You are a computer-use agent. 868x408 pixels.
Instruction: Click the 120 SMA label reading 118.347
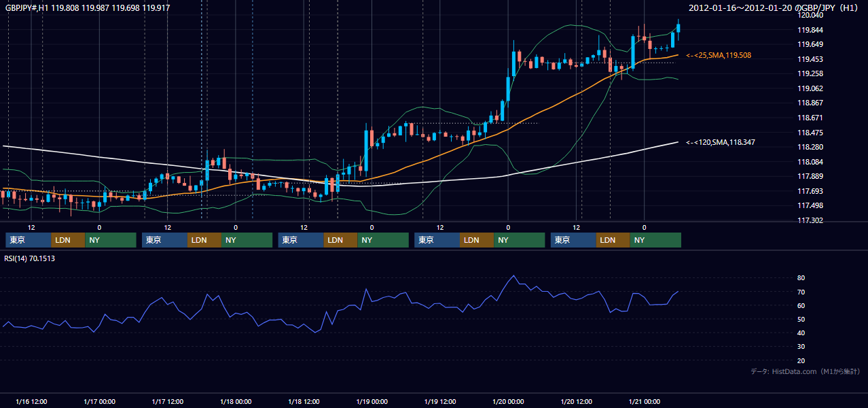click(721, 143)
